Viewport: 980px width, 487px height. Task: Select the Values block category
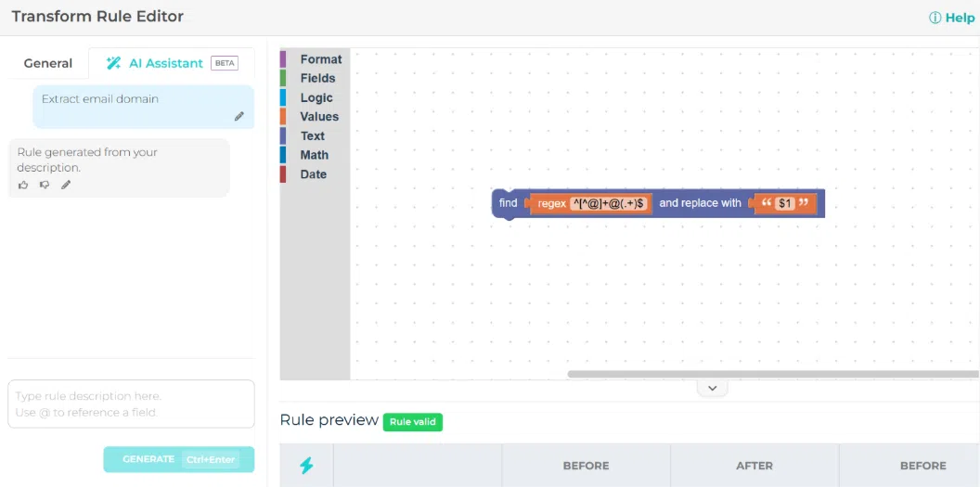point(319,117)
